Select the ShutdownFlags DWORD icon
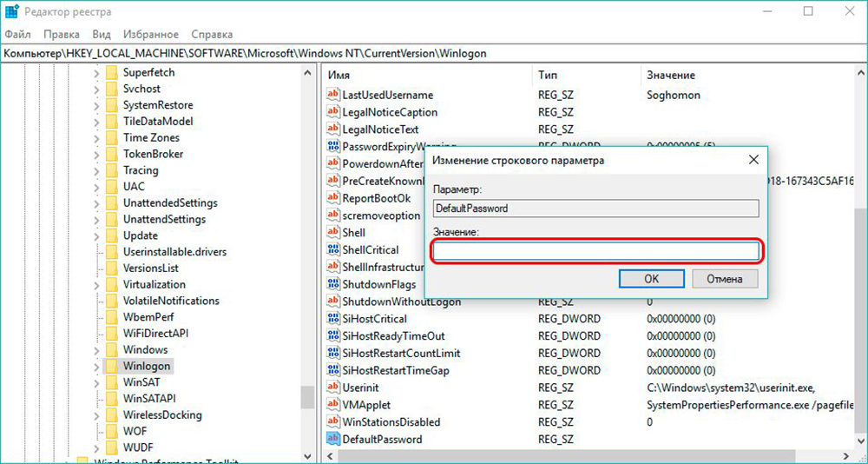This screenshot has height=464, width=868. coord(333,284)
